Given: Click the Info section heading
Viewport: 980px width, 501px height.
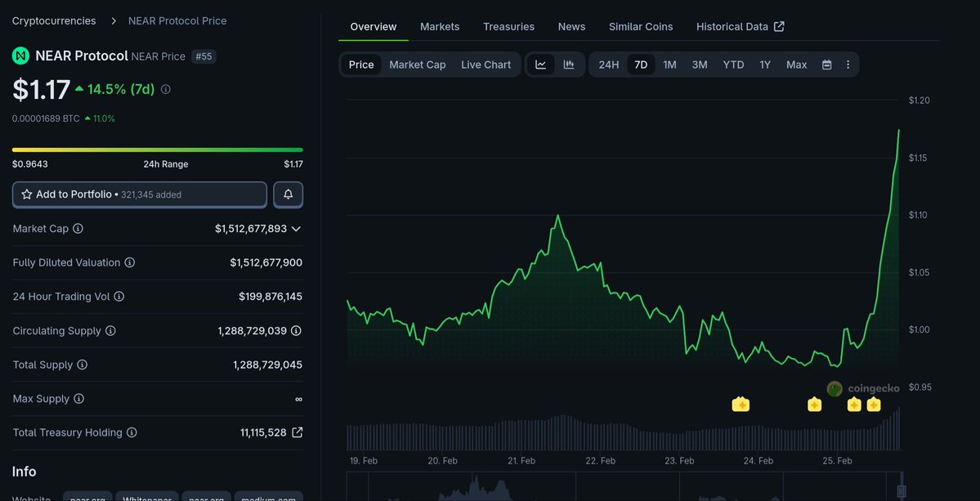Looking at the screenshot, I should pyautogui.click(x=25, y=472).
